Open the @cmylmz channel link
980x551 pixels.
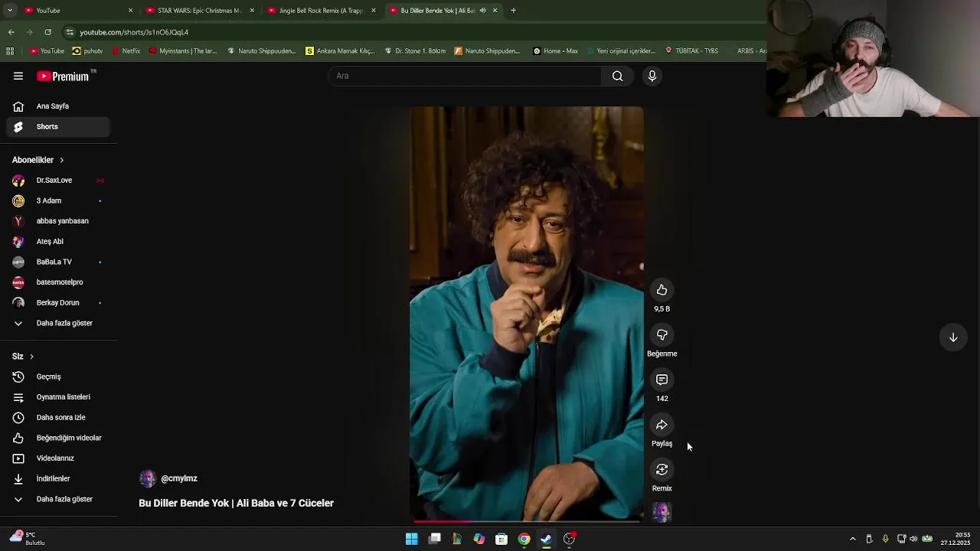(x=179, y=478)
